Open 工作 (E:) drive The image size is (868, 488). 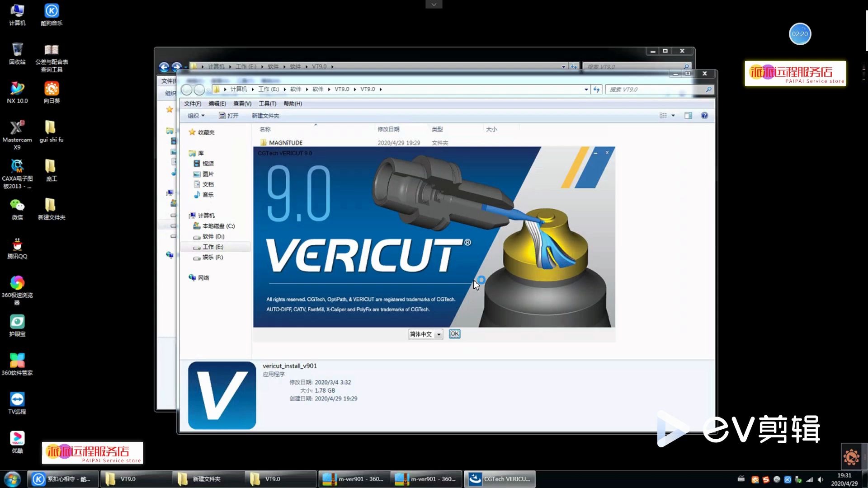(208, 247)
